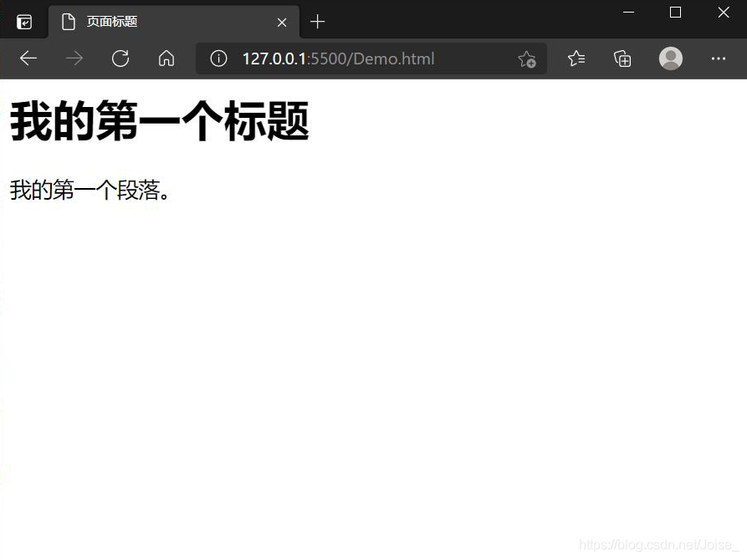Screen dimensions: 747x560
Task: Click the app icon left of the tab
Action: [23, 21]
